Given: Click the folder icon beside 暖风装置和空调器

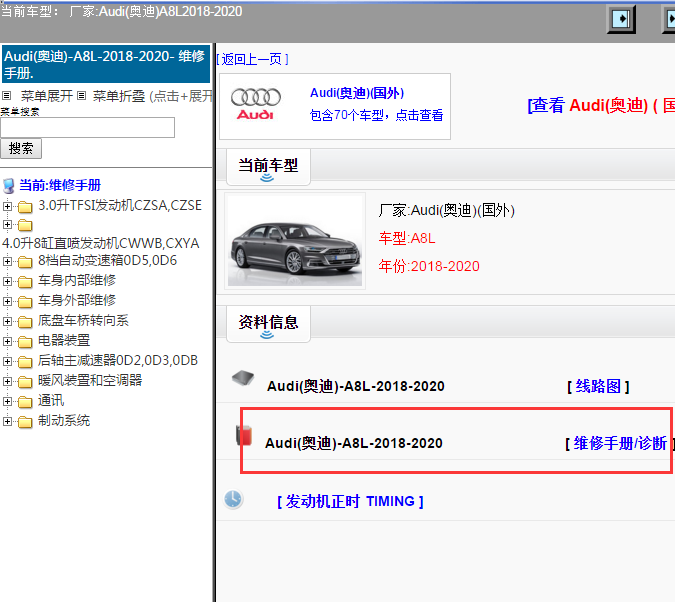Looking at the screenshot, I should coord(25,382).
